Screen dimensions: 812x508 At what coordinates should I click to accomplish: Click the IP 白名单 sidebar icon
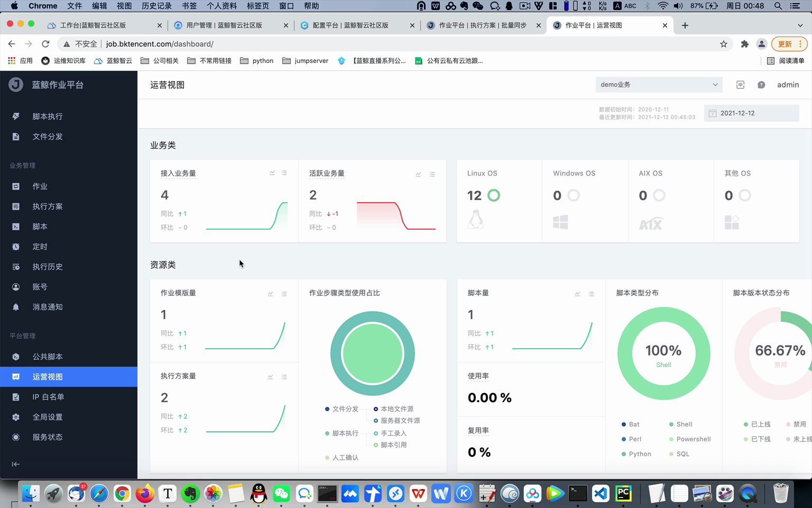tap(16, 397)
